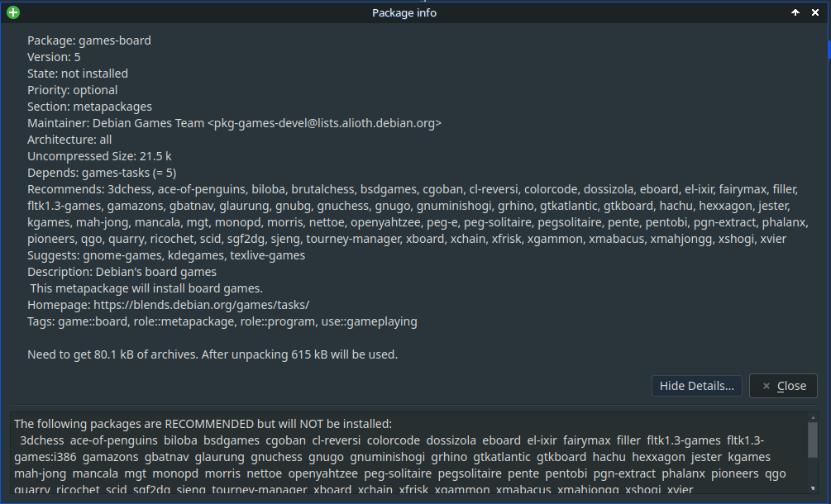Image resolution: width=831 pixels, height=504 pixels.
Task: Click the 'Architecture: all' line
Action: 69,140
